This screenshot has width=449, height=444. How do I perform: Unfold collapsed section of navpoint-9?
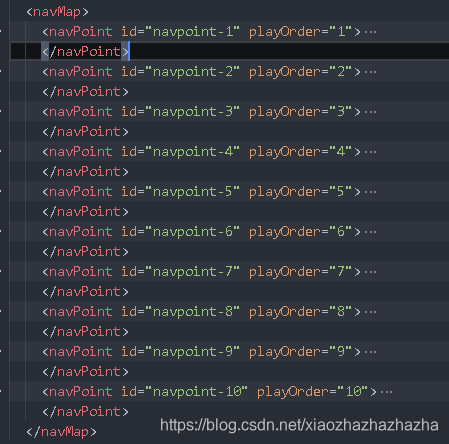pos(370,352)
